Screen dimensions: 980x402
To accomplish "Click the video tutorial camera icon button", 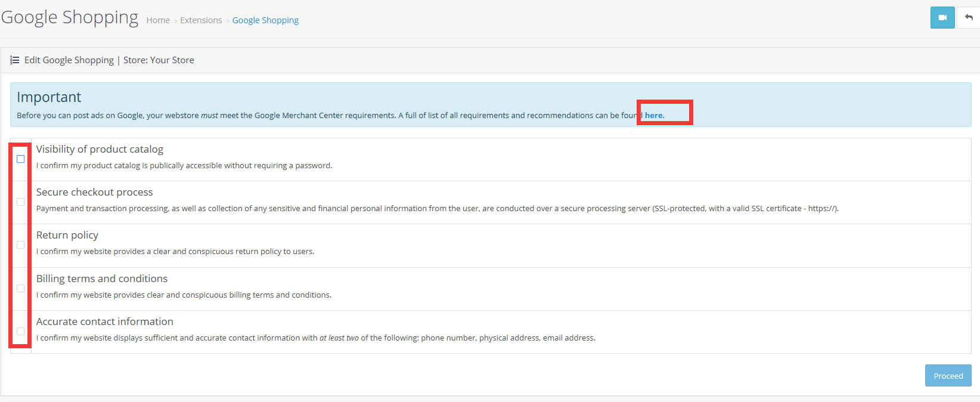I will [x=942, y=18].
